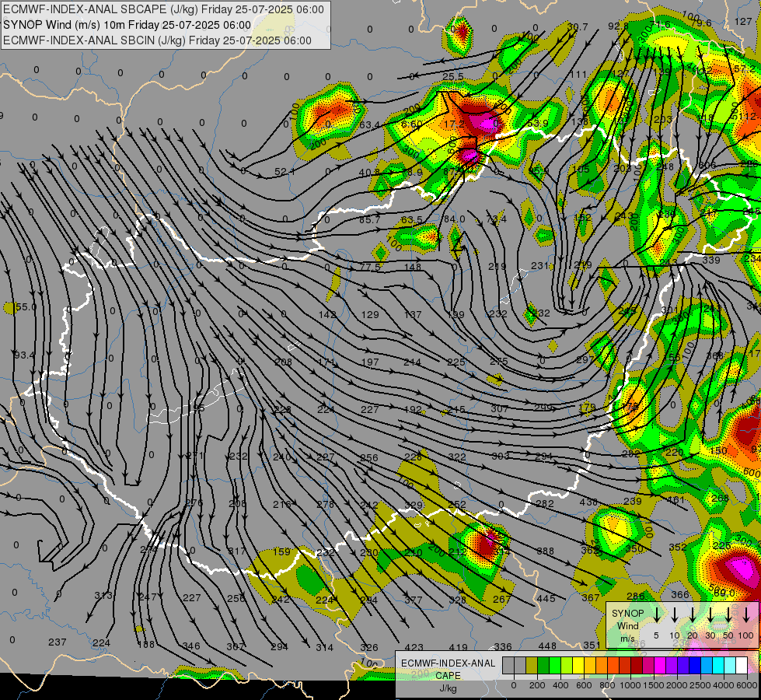
Task: Select the dark red swatch in CAPE legend
Action: [x=637, y=666]
